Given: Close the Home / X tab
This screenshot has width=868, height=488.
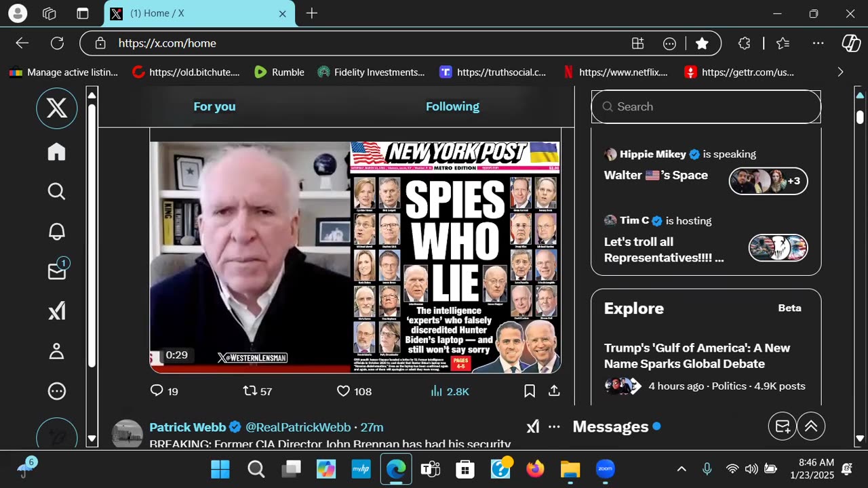Looking at the screenshot, I should [x=283, y=14].
